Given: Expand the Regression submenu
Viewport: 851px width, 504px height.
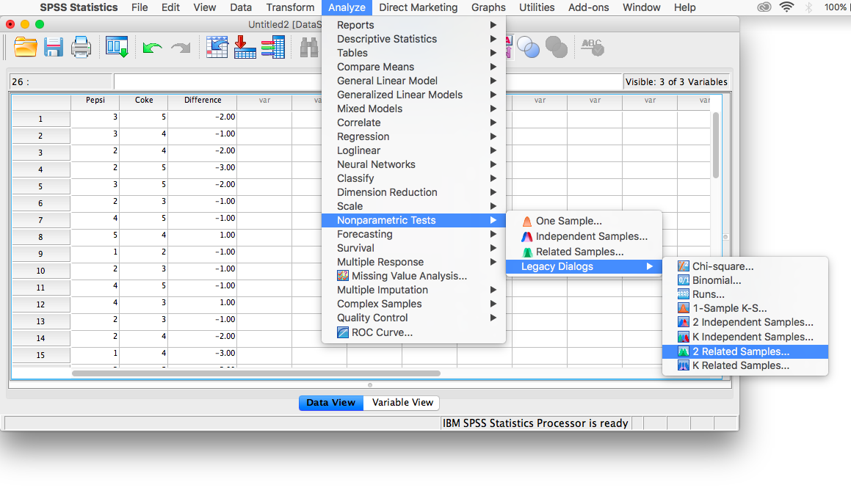Looking at the screenshot, I should tap(363, 136).
